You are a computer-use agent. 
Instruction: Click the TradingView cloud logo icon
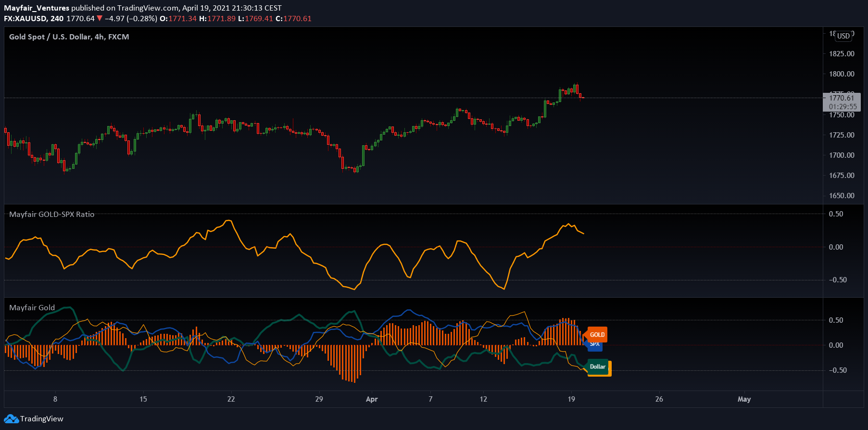(x=11, y=419)
